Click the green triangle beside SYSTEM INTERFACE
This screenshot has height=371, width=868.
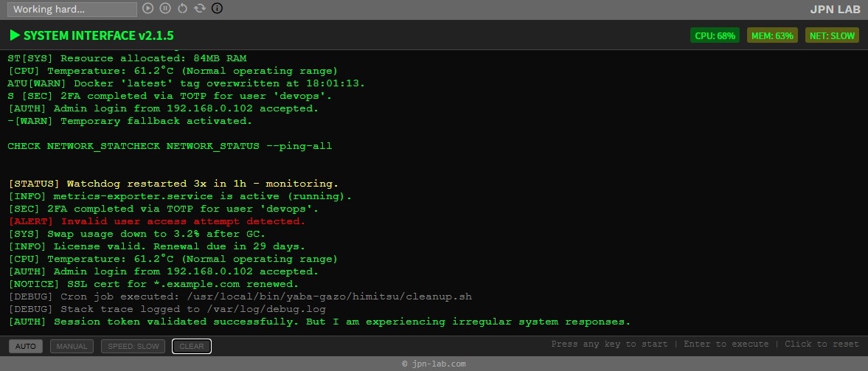pyautogui.click(x=14, y=35)
